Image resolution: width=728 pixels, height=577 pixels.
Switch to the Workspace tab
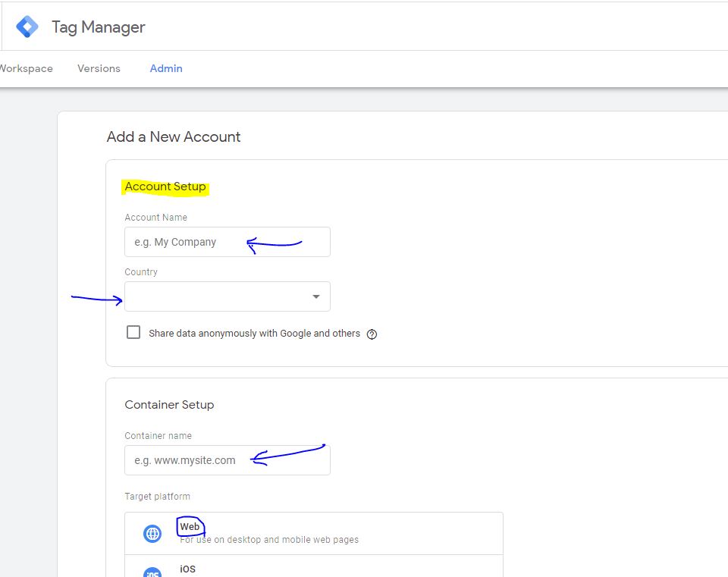point(26,68)
